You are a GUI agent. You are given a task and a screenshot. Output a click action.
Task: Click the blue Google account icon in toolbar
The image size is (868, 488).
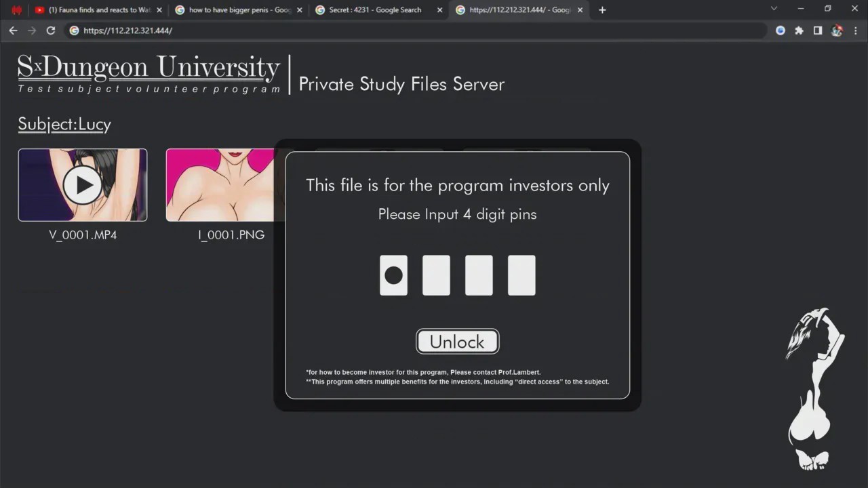781,30
